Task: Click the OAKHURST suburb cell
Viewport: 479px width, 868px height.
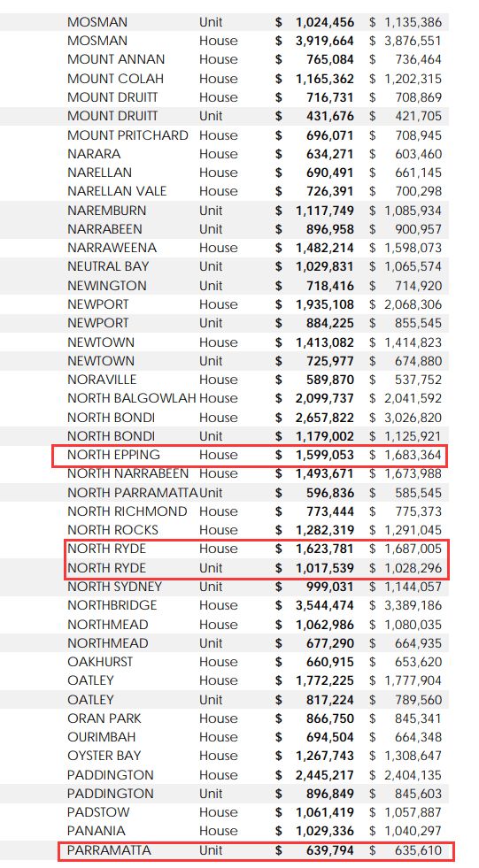Action: (x=100, y=662)
